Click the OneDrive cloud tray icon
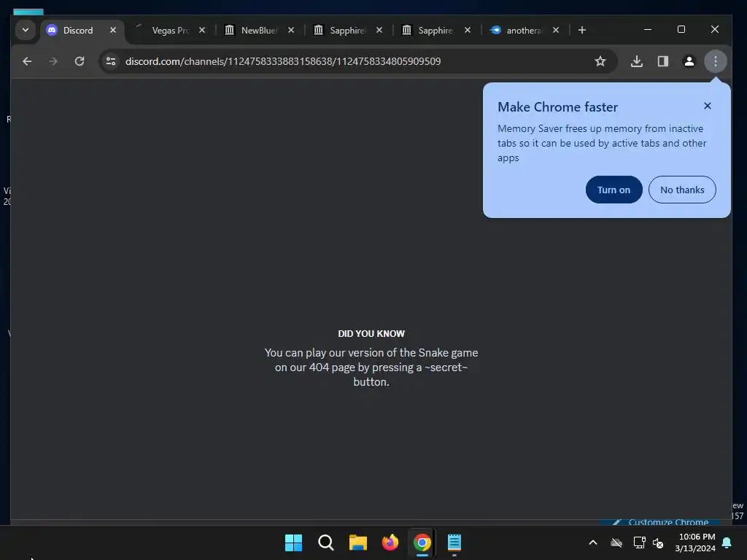 click(x=616, y=542)
